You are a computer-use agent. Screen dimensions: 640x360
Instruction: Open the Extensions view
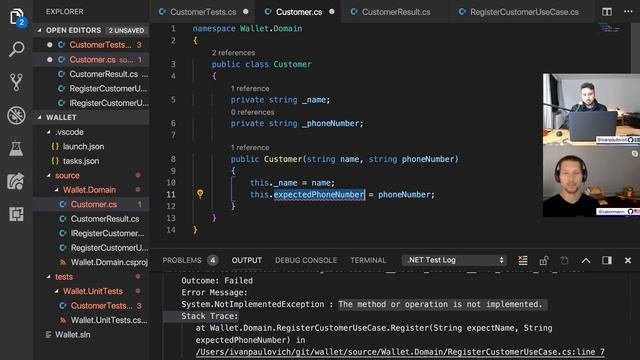tap(16, 214)
